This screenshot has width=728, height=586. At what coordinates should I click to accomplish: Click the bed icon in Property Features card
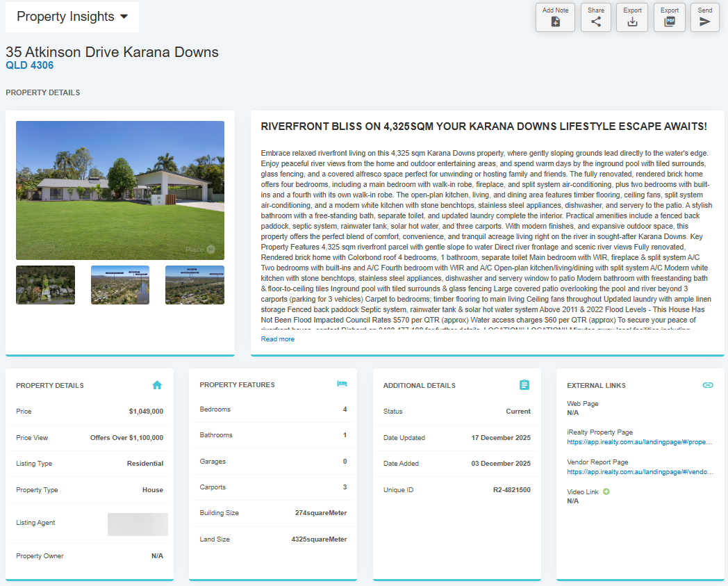[342, 384]
